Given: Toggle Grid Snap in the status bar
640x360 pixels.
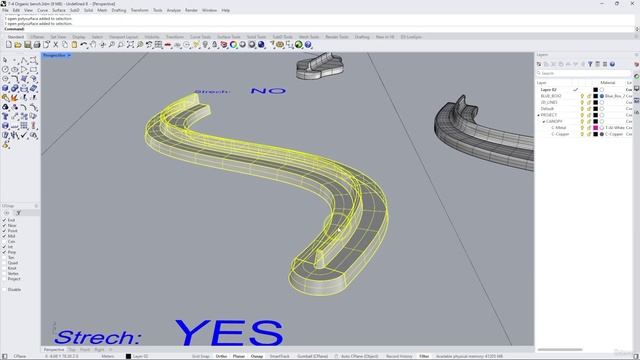Looking at the screenshot, I should click(x=200, y=356).
